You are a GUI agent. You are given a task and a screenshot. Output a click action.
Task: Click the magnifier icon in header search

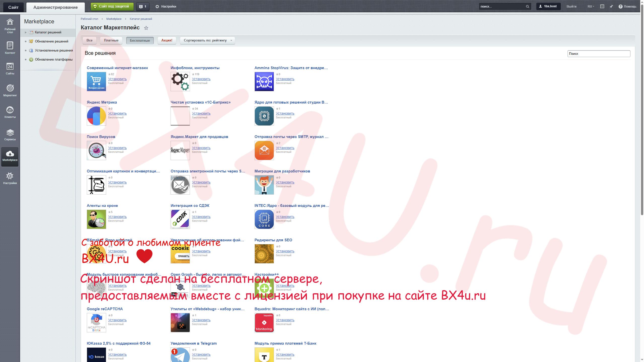(527, 7)
